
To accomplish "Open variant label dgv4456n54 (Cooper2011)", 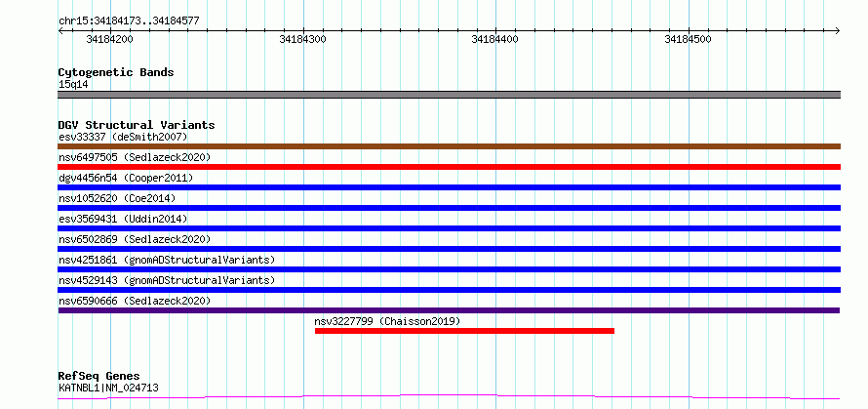I will pos(126,178).
